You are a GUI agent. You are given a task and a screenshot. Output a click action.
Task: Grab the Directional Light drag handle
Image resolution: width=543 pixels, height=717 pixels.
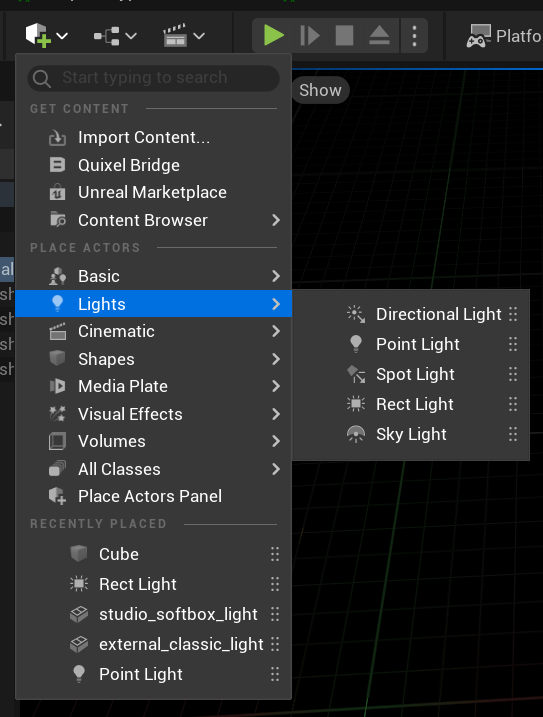513,314
